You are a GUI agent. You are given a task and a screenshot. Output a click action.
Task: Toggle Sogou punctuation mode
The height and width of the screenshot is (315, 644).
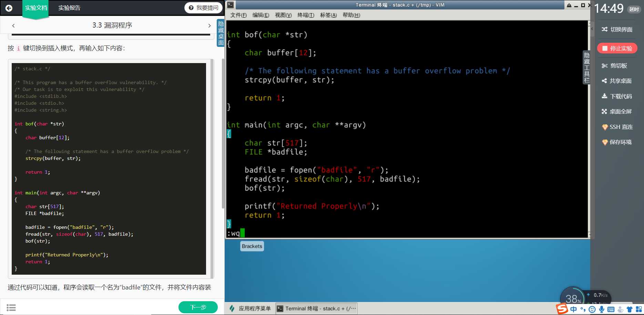click(583, 309)
